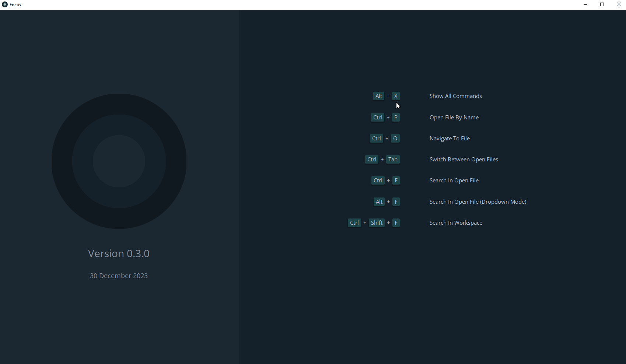
Task: Maximize the Focus window
Action: tap(602, 5)
